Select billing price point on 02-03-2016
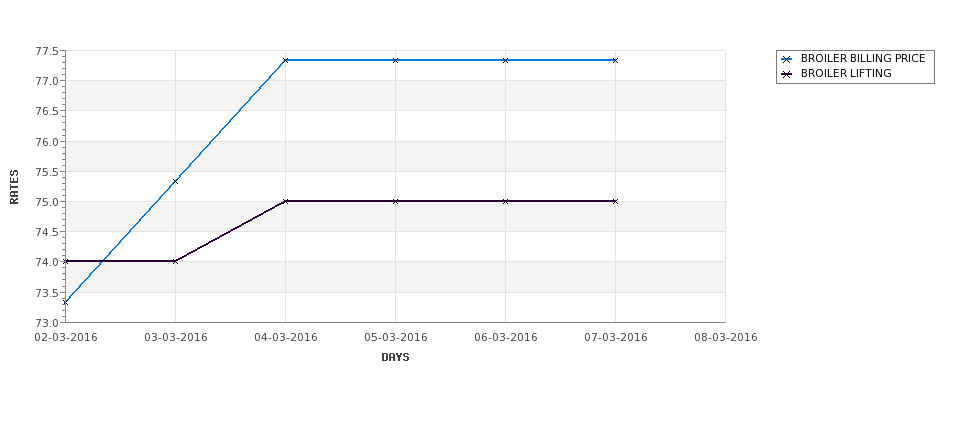Screen dimensions: 975x429 pos(65,302)
